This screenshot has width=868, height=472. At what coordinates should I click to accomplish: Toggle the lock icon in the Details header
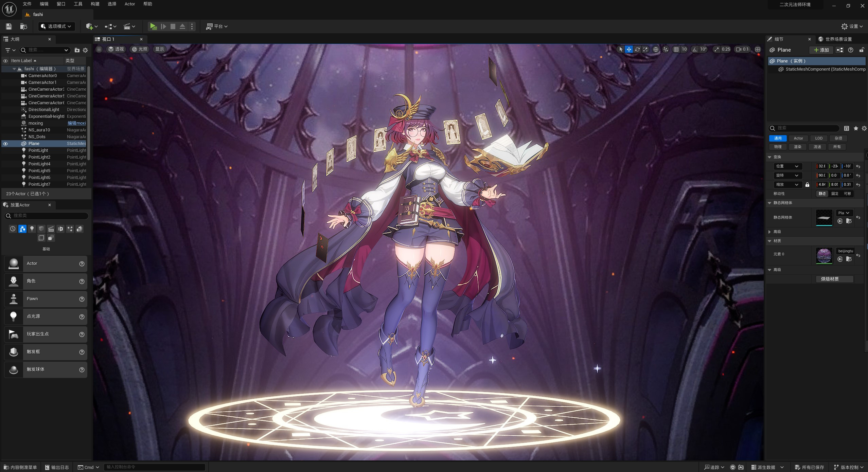click(x=862, y=50)
